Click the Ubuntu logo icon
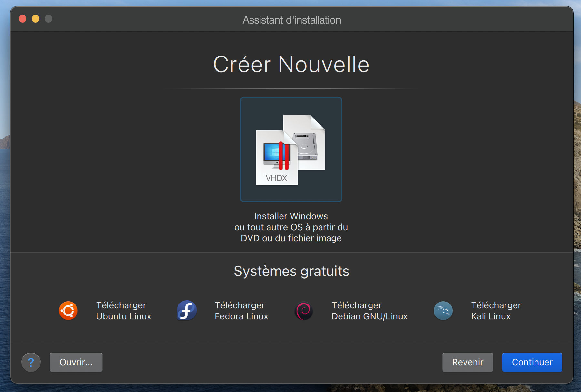 point(68,311)
